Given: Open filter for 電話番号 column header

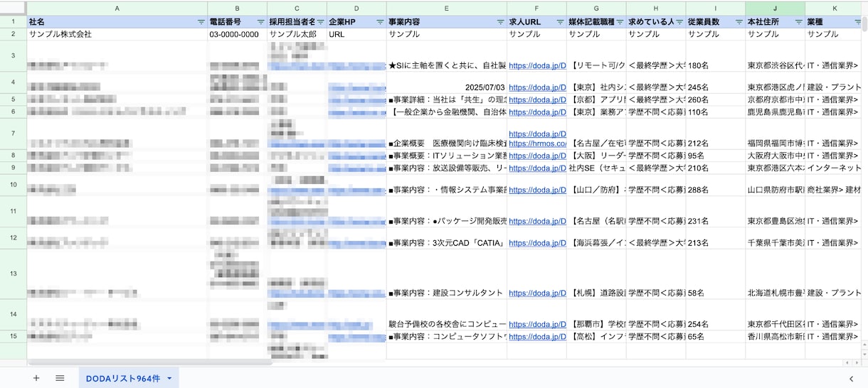Looking at the screenshot, I should 260,22.
